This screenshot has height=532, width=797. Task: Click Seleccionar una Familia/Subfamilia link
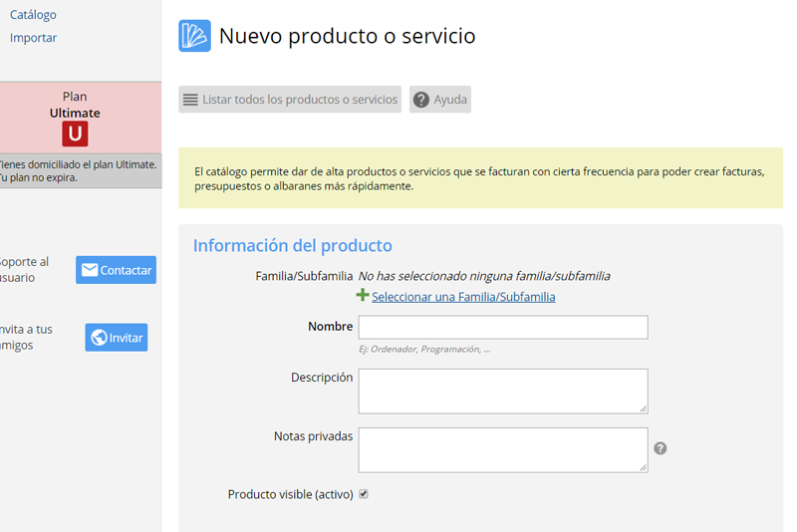(x=463, y=297)
